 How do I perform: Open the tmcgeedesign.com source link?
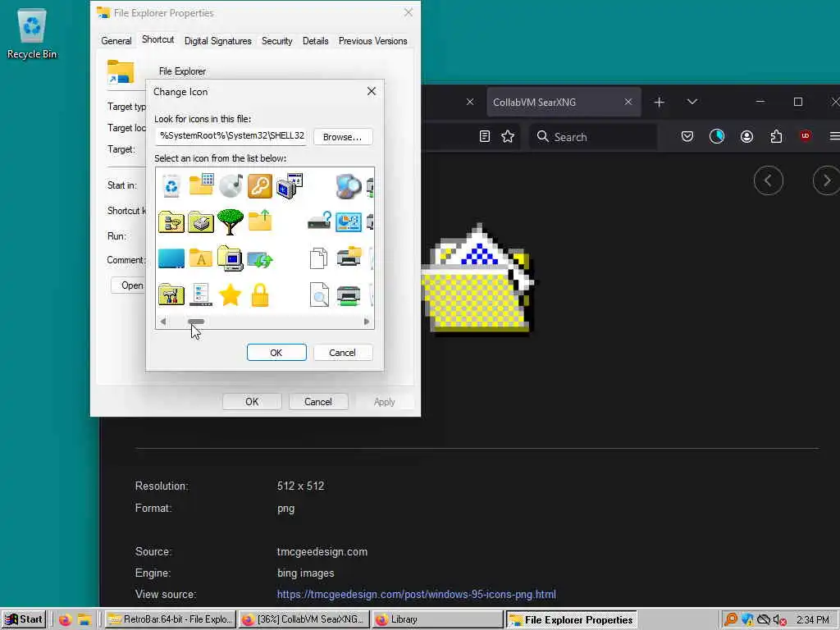point(416,594)
